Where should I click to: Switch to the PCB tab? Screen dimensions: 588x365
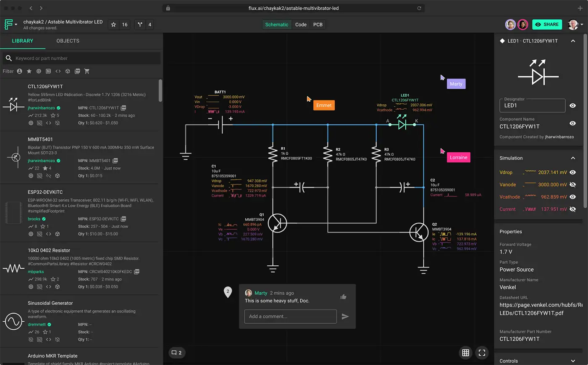[x=318, y=24]
